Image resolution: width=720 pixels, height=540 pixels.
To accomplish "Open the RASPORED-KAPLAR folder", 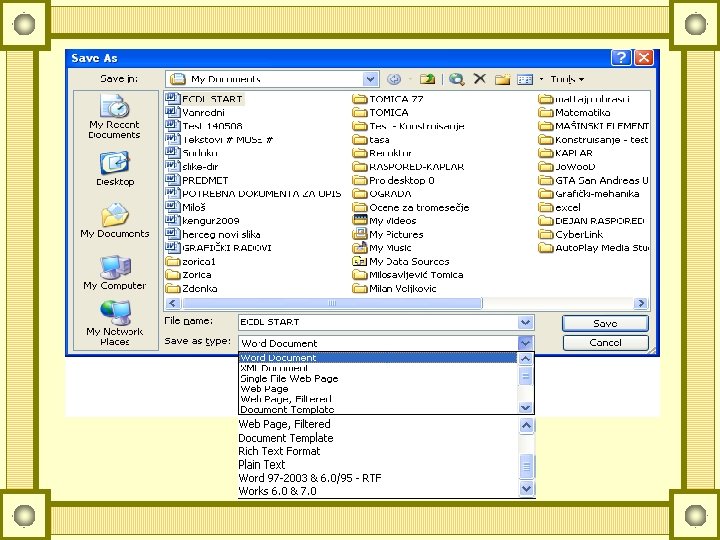I will pos(408,167).
